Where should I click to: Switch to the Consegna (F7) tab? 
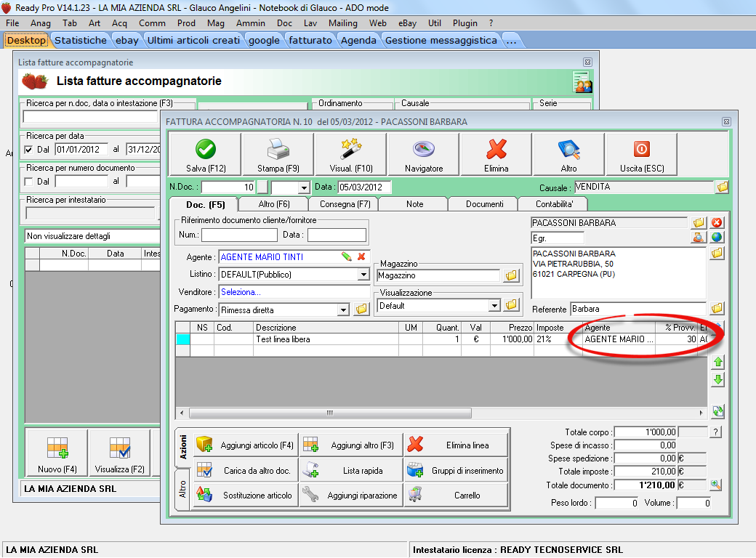coord(345,204)
